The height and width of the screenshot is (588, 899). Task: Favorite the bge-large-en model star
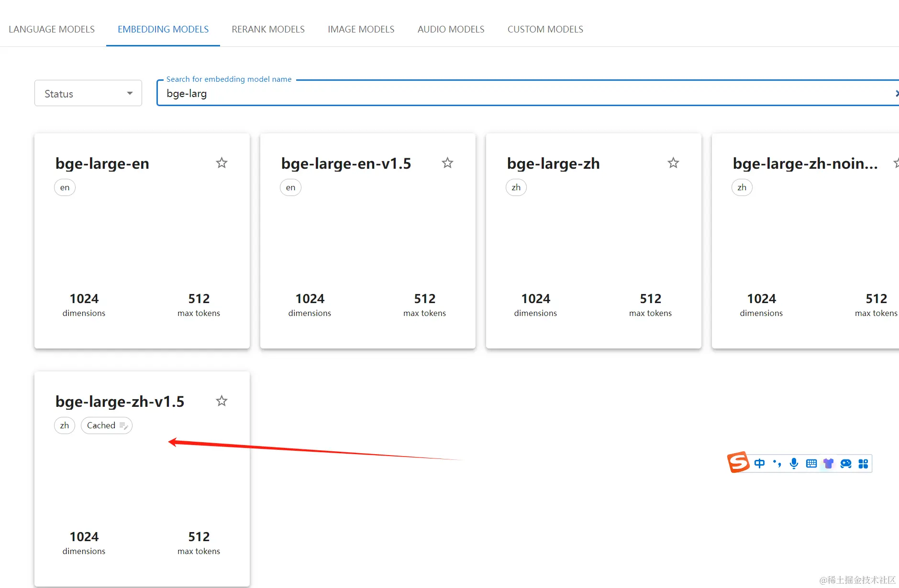[222, 163]
